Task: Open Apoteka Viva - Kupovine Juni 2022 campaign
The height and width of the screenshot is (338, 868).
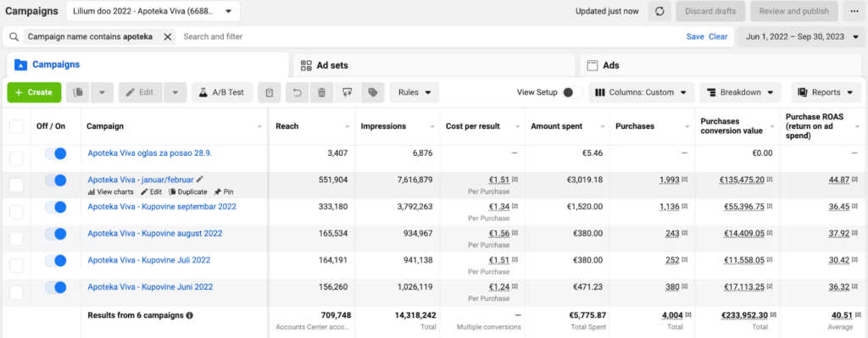Action: pos(150,287)
